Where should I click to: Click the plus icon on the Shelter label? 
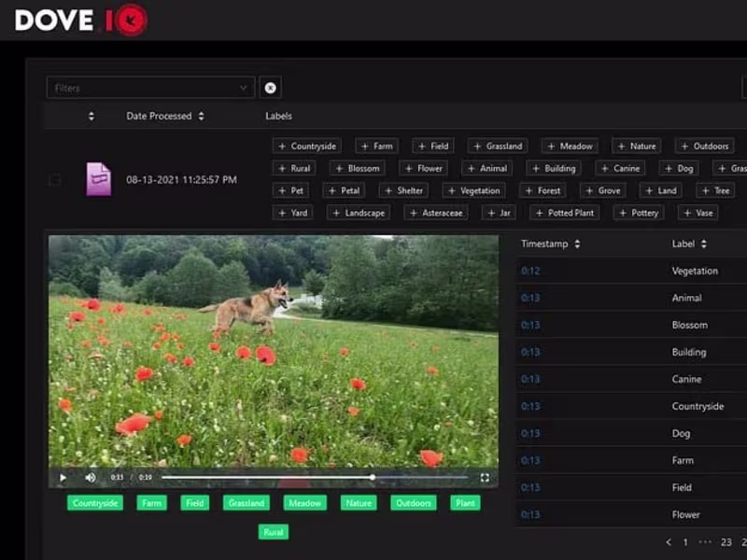click(x=387, y=190)
